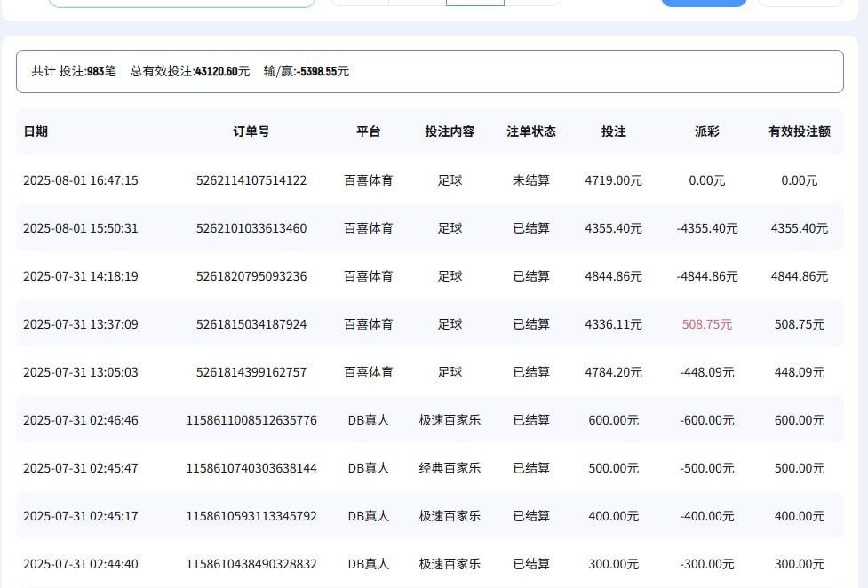The image size is (868, 588).
Task: Click order number 1158611008512635776
Action: tap(251, 420)
